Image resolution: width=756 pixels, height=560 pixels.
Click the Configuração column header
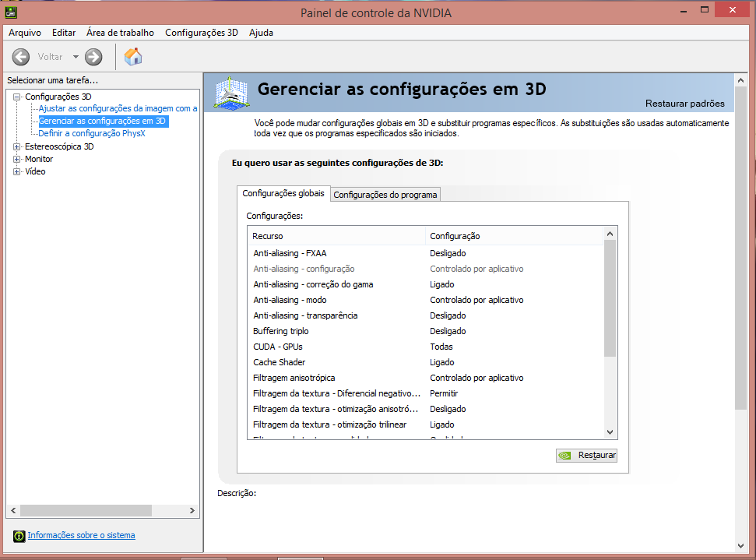click(514, 236)
